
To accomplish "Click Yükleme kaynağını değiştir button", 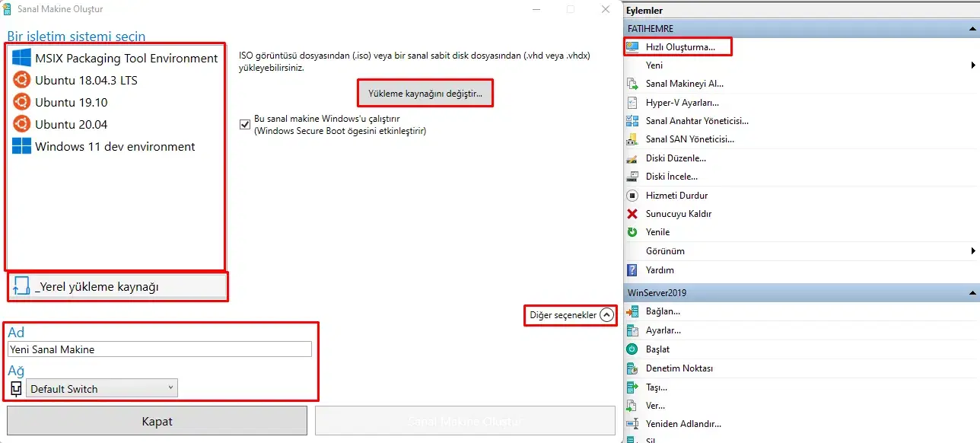I will click(x=425, y=93).
